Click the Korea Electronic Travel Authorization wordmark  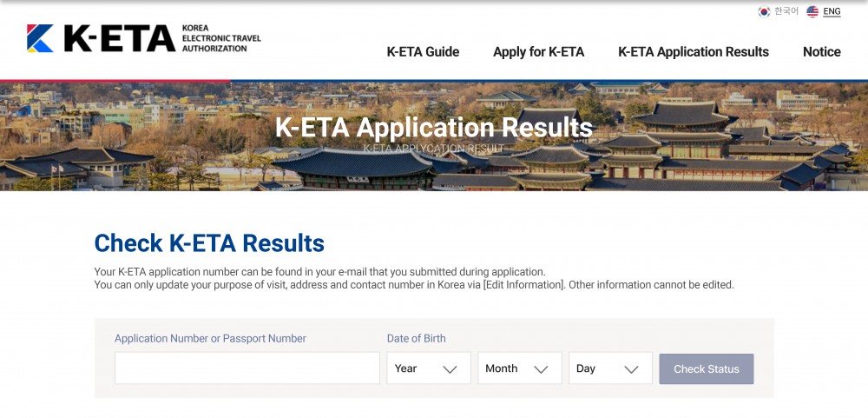click(221, 38)
